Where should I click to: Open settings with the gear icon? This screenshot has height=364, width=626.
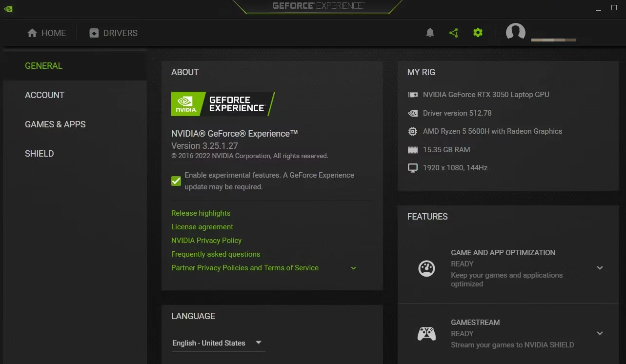coord(478,32)
